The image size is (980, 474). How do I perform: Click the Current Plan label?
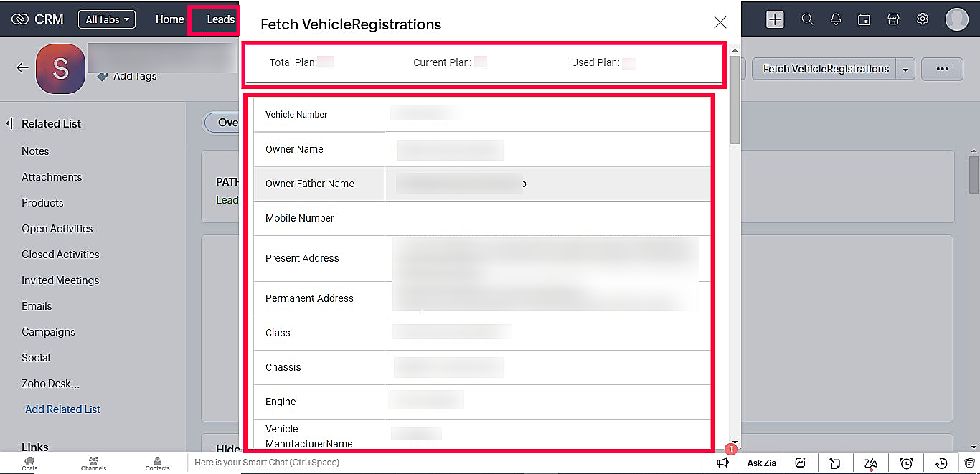(443, 62)
